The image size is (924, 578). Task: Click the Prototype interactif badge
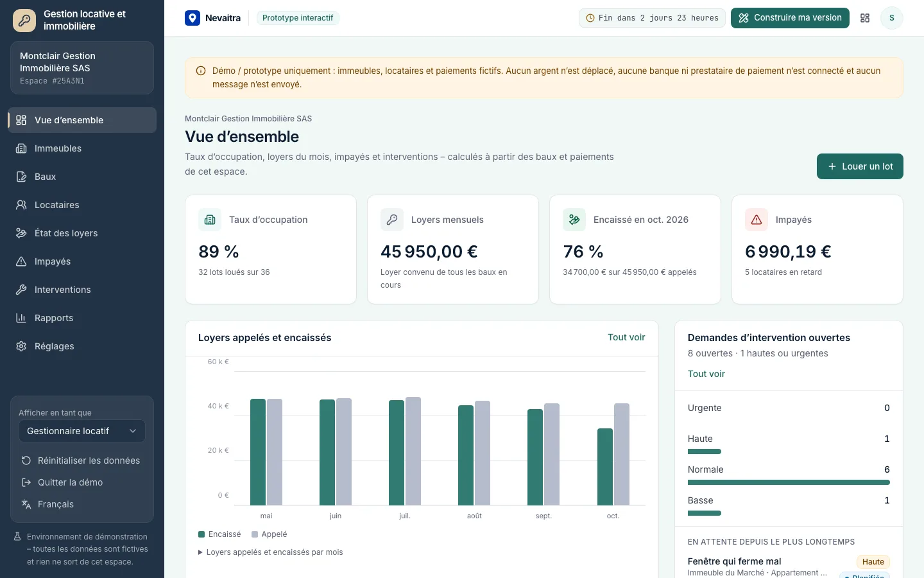298,18
